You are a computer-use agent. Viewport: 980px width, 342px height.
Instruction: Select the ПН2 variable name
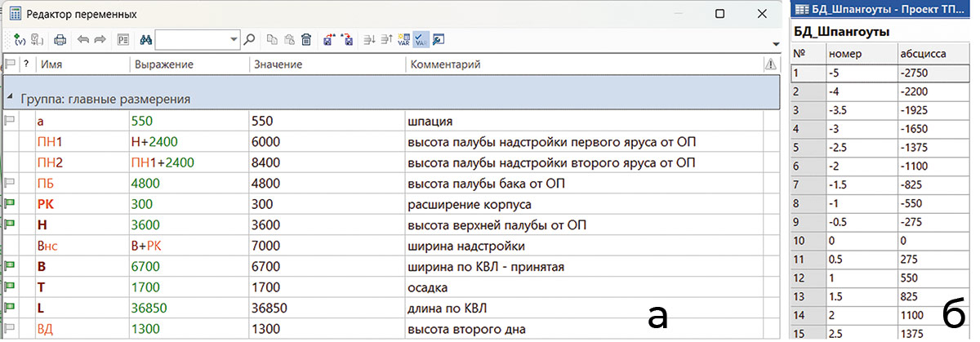click(50, 162)
